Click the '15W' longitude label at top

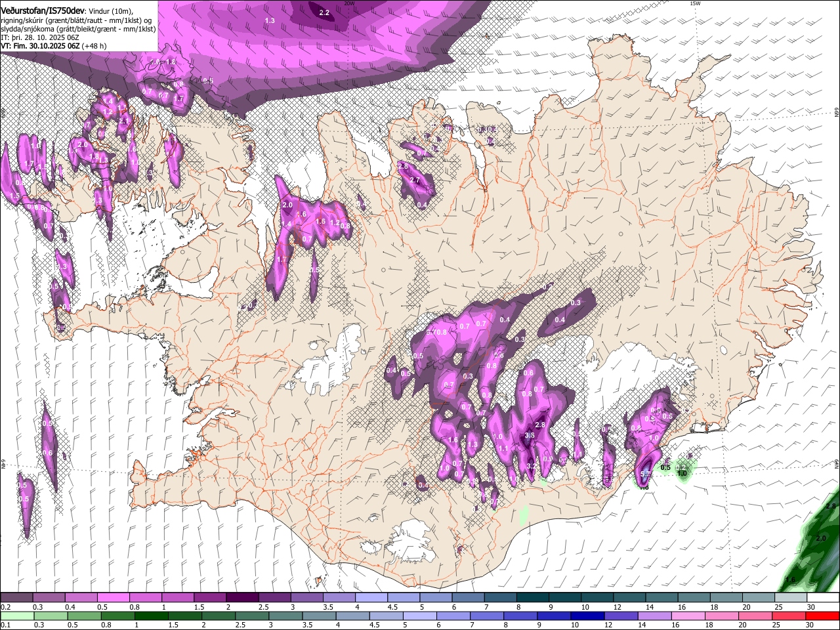(x=695, y=3)
